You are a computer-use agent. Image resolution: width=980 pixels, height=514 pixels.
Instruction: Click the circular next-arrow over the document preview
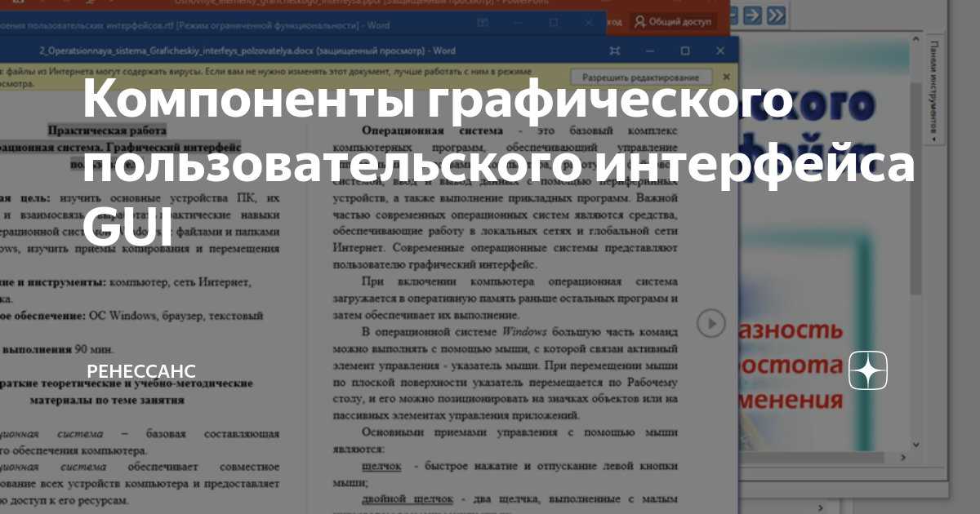point(711,323)
